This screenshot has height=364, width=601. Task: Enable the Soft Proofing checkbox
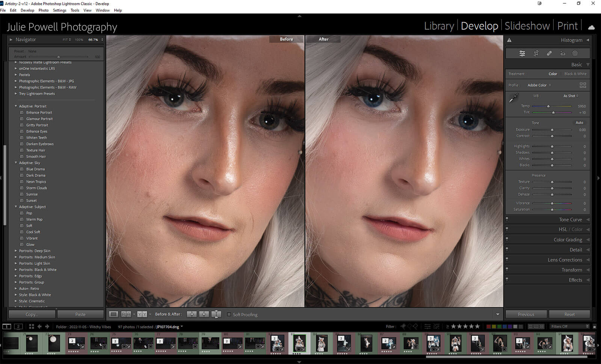click(229, 314)
